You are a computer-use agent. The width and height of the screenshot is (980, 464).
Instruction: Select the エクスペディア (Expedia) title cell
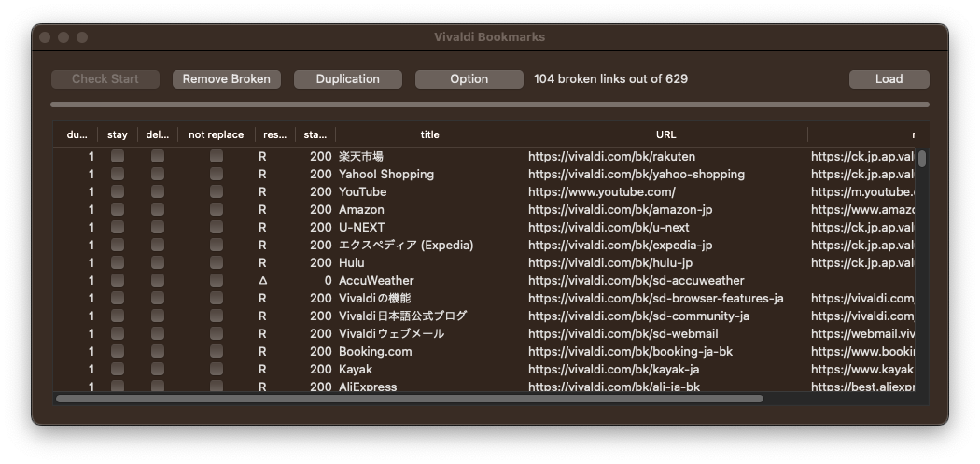pyautogui.click(x=406, y=246)
